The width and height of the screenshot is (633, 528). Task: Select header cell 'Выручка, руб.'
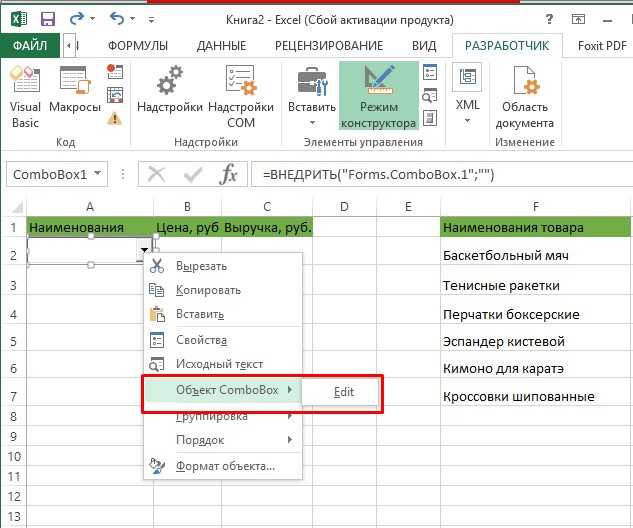coord(267,227)
